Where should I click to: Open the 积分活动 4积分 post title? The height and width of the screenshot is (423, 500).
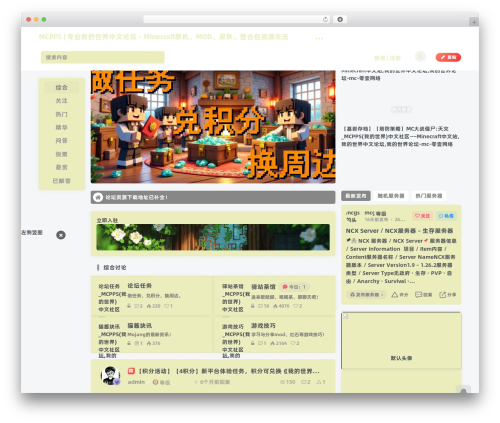pos(229,371)
